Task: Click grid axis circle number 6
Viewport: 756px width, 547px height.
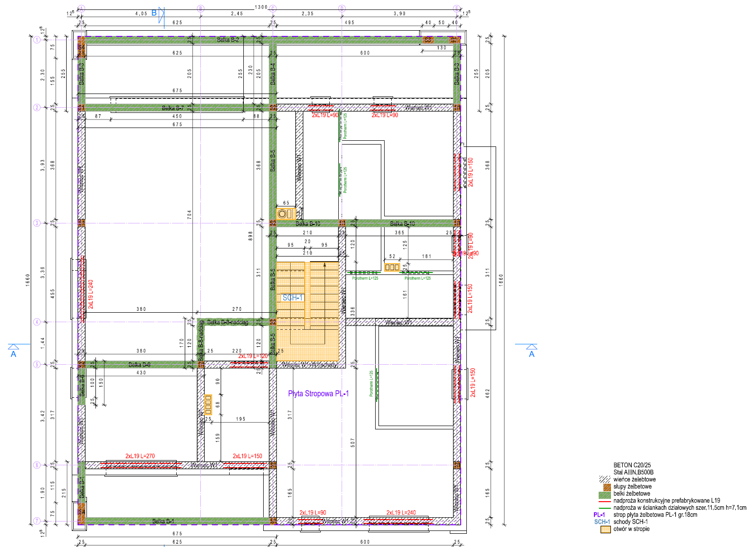Action: point(37,465)
